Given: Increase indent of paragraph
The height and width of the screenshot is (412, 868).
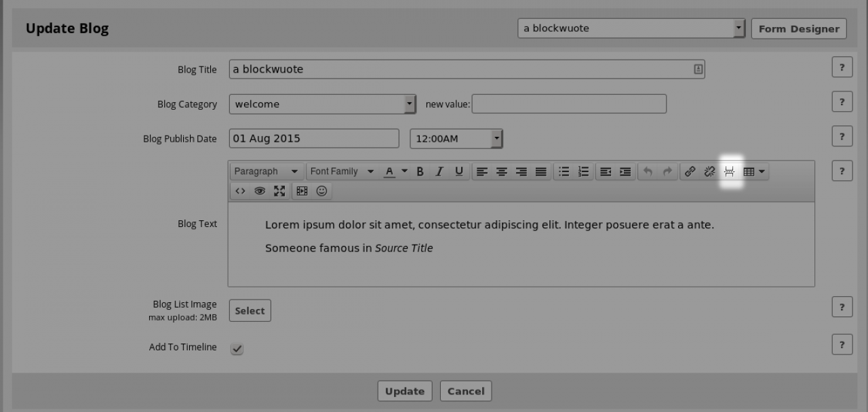Looking at the screenshot, I should (625, 171).
